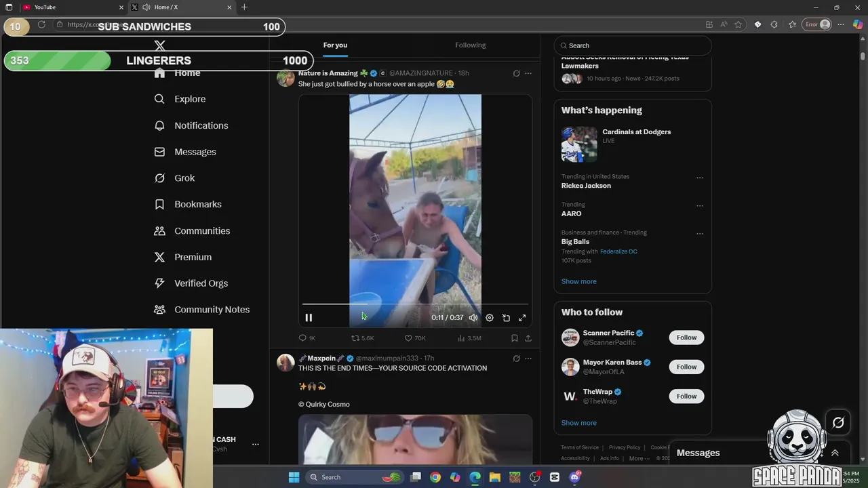
Task: Open options for AARO trend
Action: click(x=700, y=206)
